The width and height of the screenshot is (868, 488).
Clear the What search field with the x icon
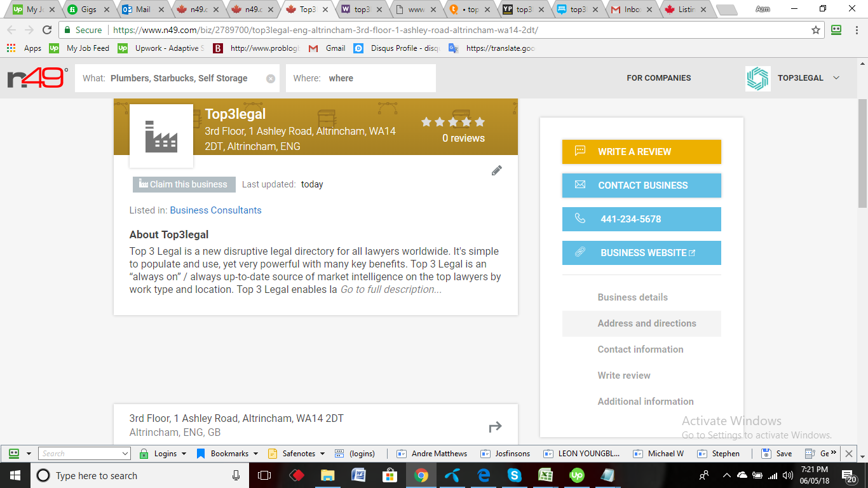[269, 78]
